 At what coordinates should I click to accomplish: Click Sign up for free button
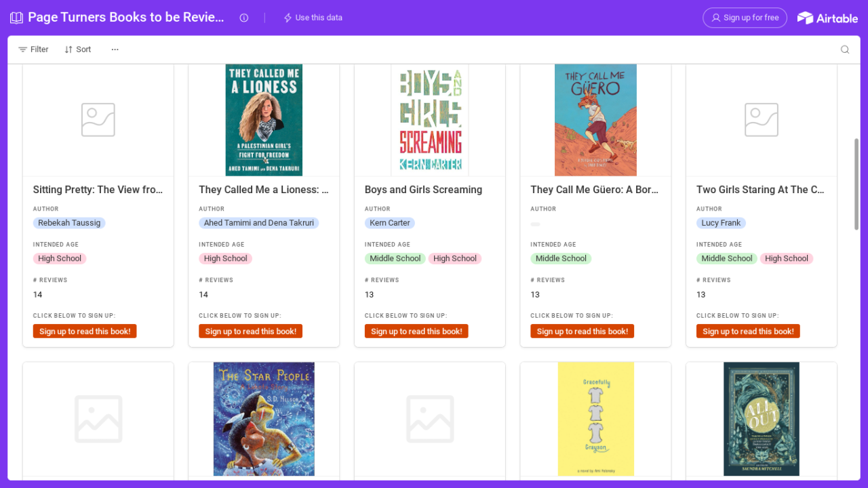(x=745, y=18)
